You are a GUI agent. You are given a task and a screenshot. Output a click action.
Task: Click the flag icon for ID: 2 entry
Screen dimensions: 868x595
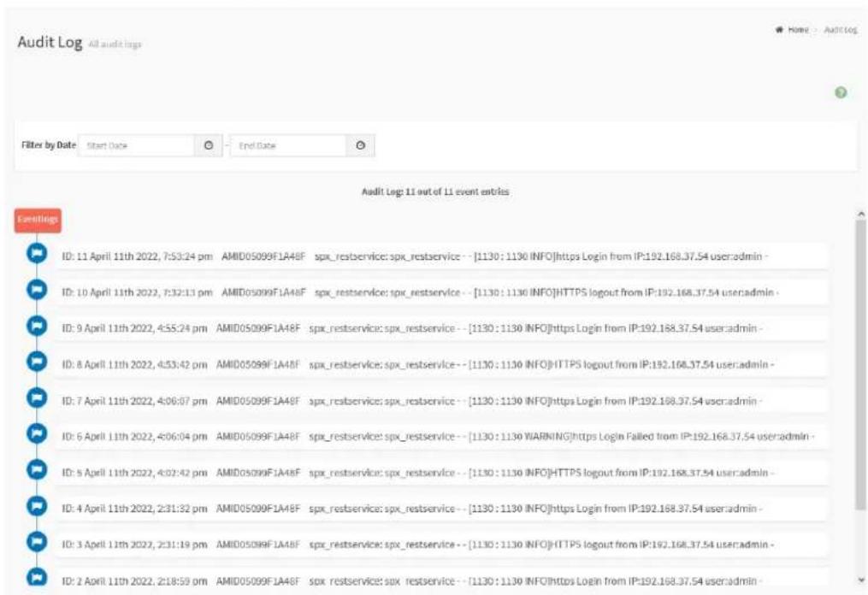click(37, 577)
